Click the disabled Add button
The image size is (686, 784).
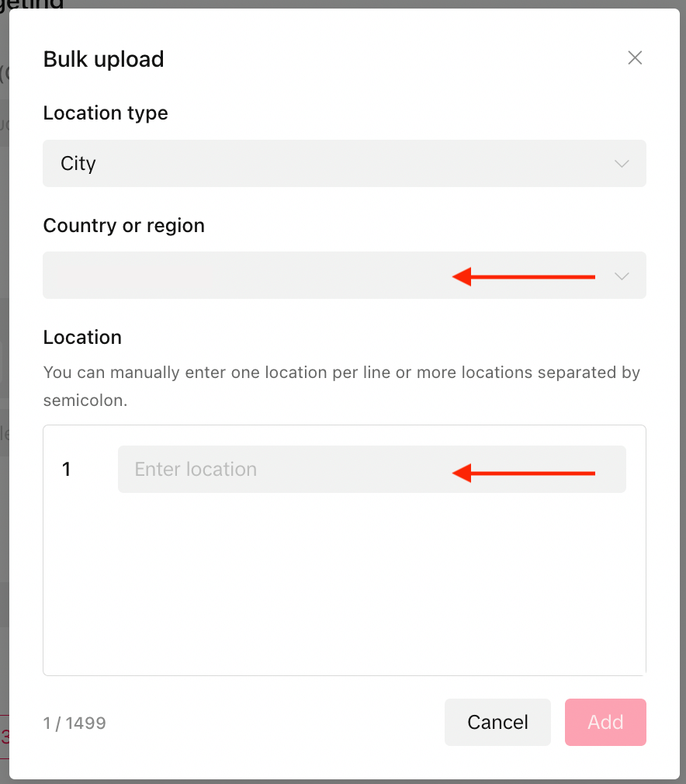tap(605, 722)
